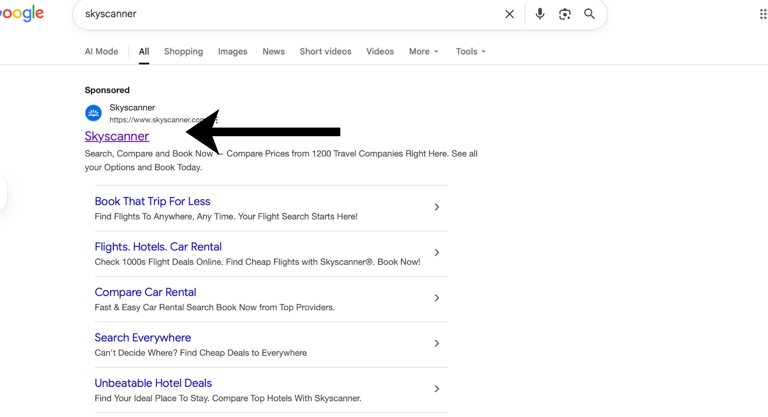
Task: Focus the skyscanner search input field
Action: coord(289,14)
